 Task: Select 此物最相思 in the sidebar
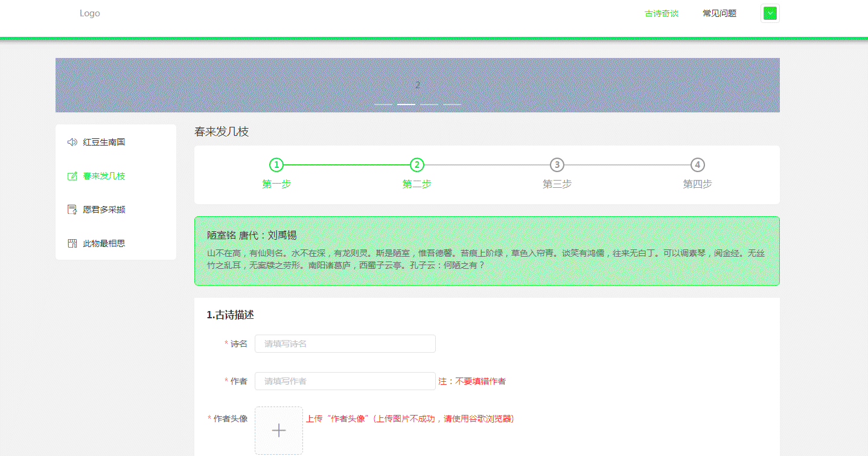point(116,243)
